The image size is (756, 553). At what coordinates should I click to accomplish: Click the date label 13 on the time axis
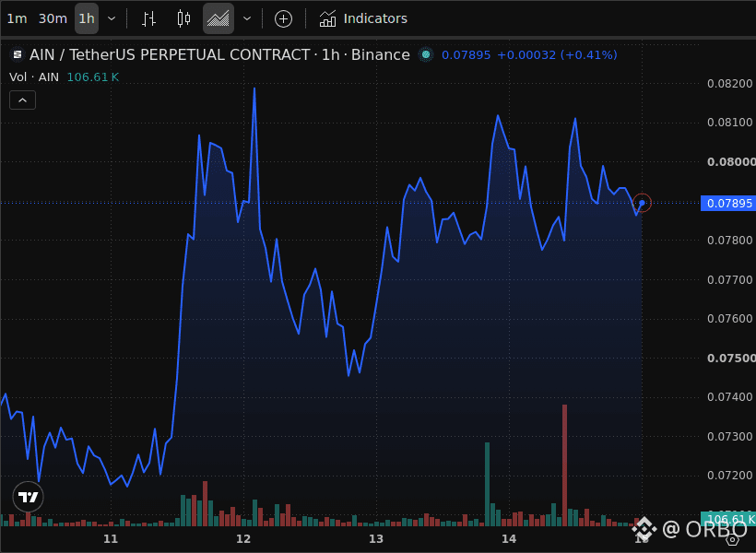pos(376,539)
